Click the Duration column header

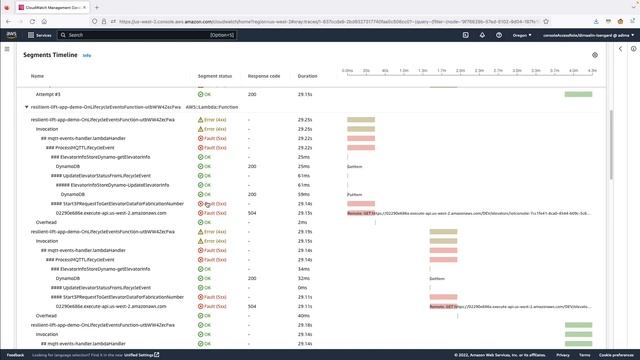pyautogui.click(x=307, y=76)
